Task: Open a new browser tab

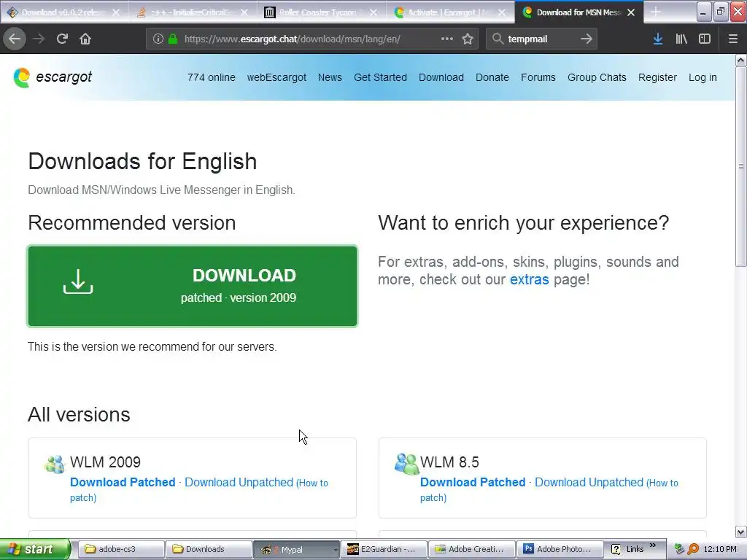Action: 656,12
